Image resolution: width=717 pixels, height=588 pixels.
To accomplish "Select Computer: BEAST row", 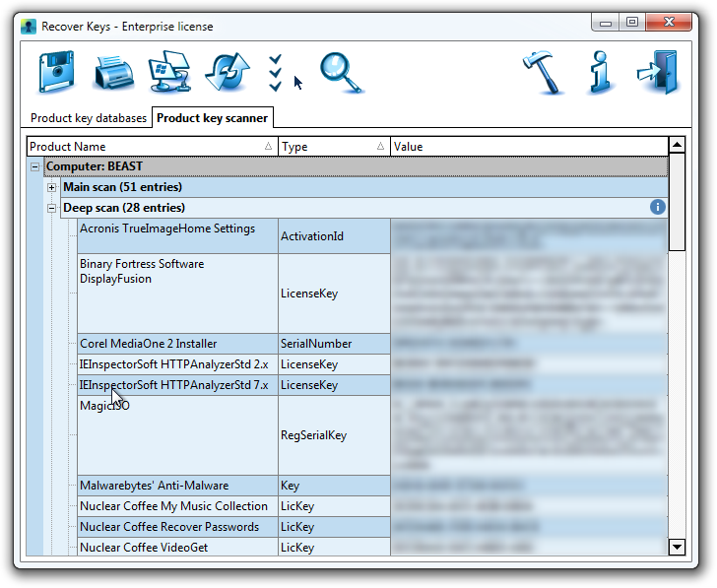I will click(x=356, y=166).
